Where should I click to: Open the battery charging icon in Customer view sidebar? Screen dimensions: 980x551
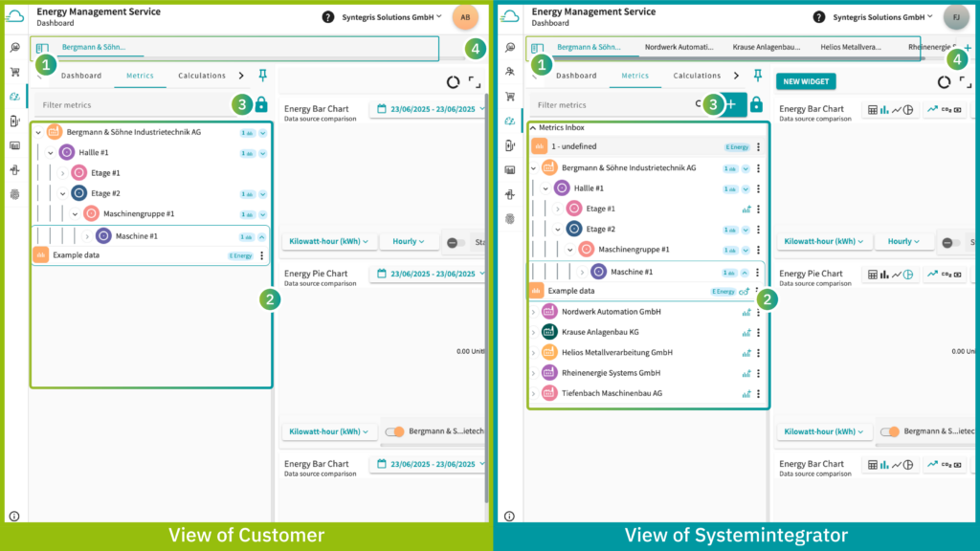[15, 121]
